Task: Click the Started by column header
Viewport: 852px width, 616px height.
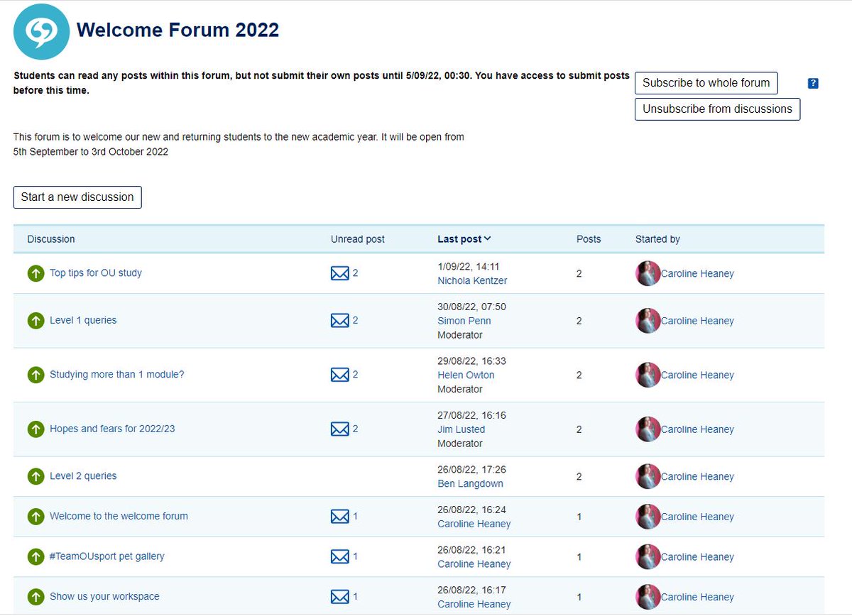Action: click(657, 239)
